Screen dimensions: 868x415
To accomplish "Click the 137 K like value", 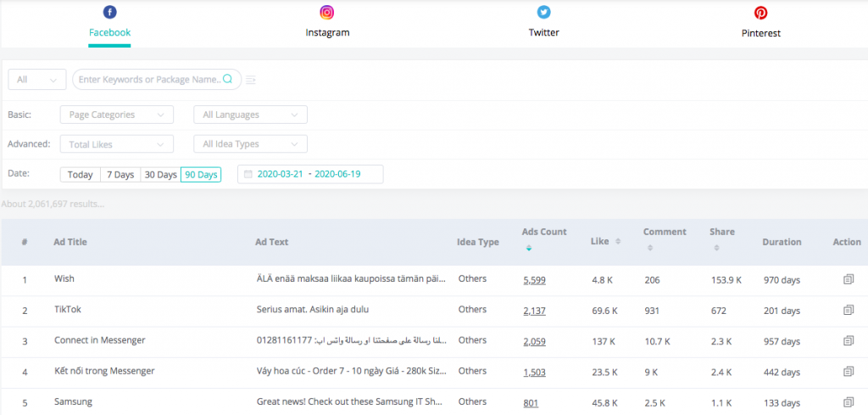I will (x=604, y=341).
